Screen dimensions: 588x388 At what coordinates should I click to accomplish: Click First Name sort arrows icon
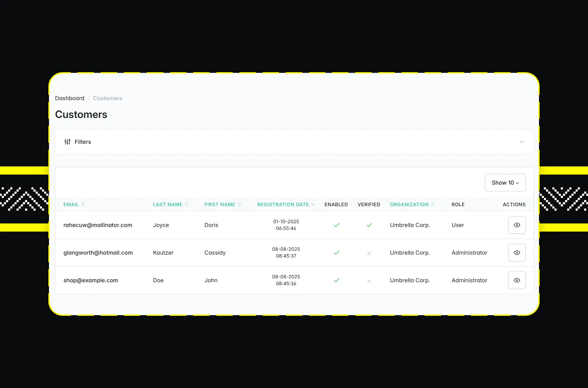[239, 205]
